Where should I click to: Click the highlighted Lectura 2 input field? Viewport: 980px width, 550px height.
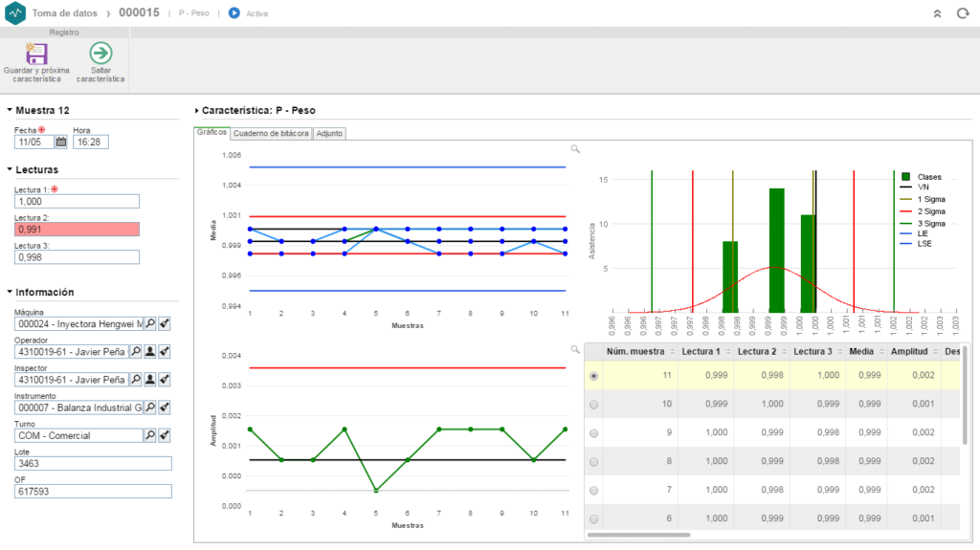(77, 230)
